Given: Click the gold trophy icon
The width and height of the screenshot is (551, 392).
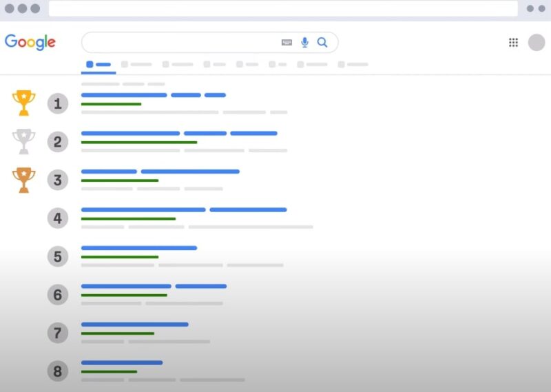Looking at the screenshot, I should [23, 103].
